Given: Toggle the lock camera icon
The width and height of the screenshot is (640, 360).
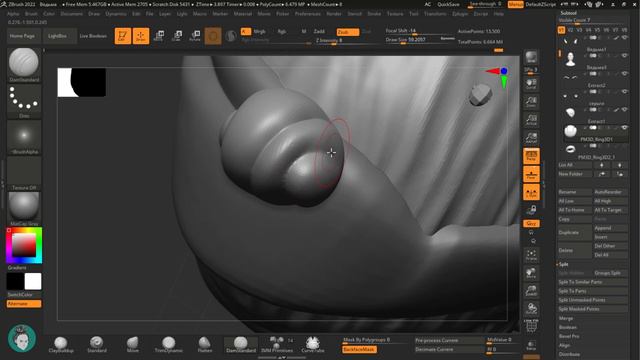Looking at the screenshot, I should click(531, 210).
